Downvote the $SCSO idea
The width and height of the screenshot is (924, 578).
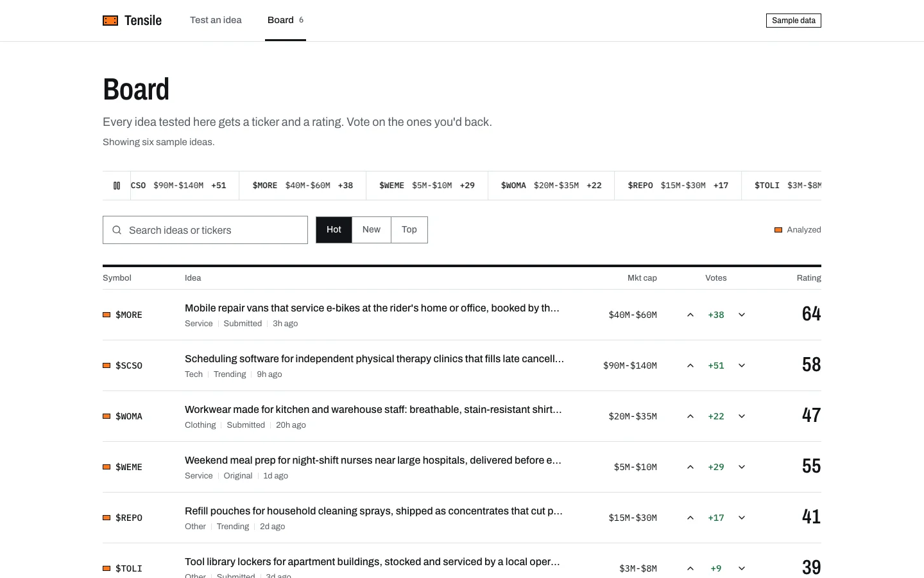coord(742,365)
